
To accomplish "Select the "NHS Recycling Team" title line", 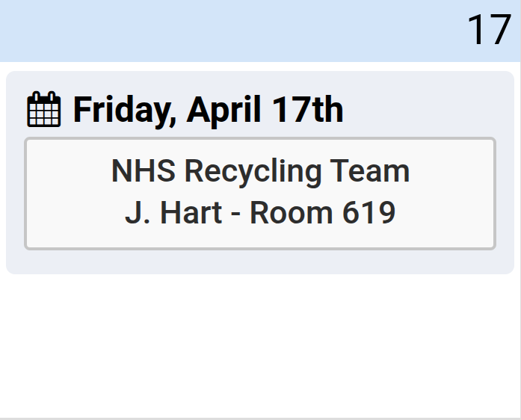I will point(260,171).
